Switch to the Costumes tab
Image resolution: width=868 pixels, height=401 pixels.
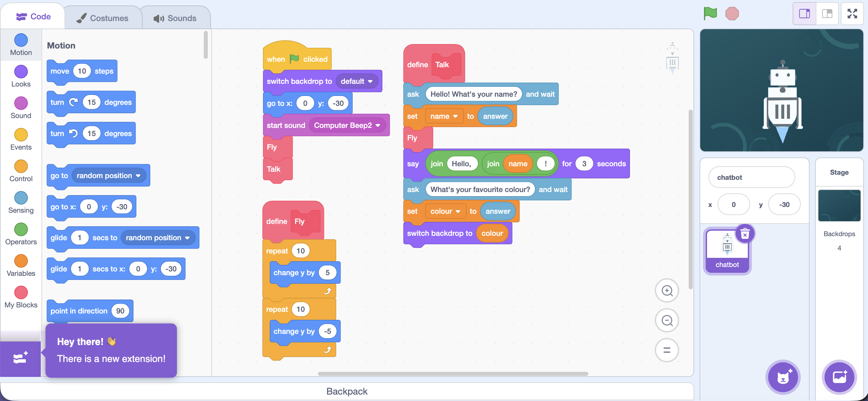click(x=103, y=18)
